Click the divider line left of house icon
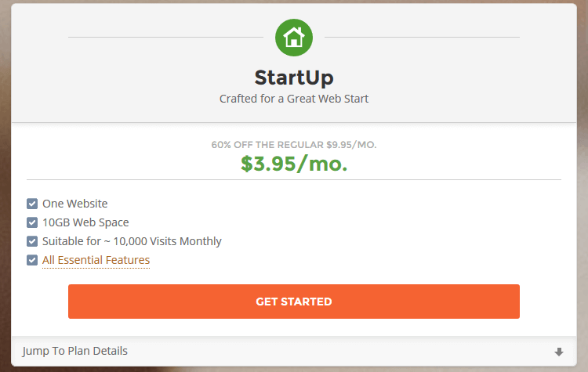 tap(165, 37)
